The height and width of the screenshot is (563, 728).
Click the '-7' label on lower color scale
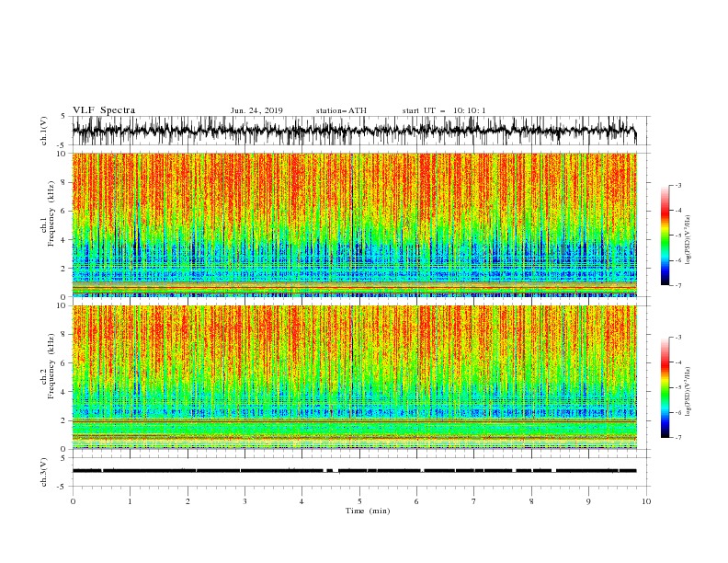coord(677,438)
